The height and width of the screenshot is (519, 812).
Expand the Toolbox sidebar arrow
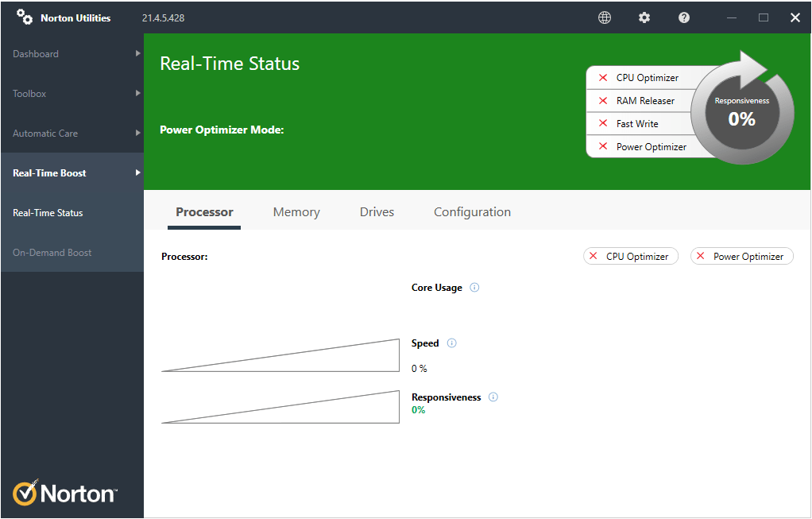(137, 93)
